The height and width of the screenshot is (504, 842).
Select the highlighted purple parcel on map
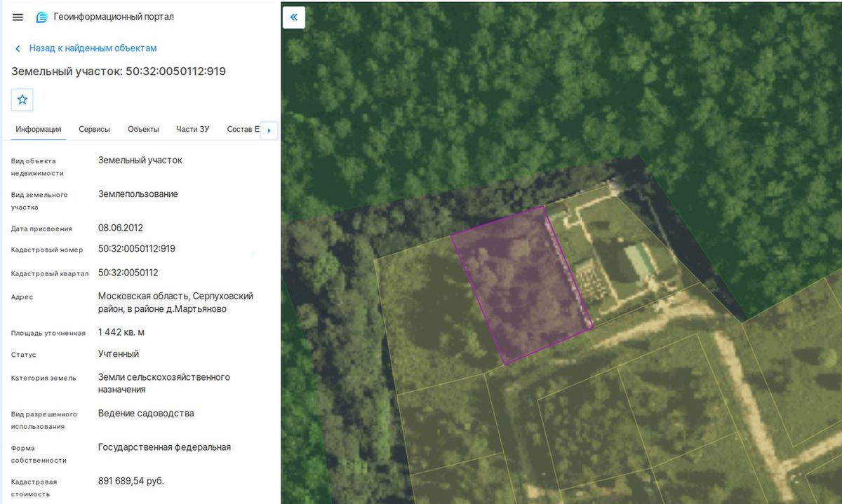tap(522, 285)
